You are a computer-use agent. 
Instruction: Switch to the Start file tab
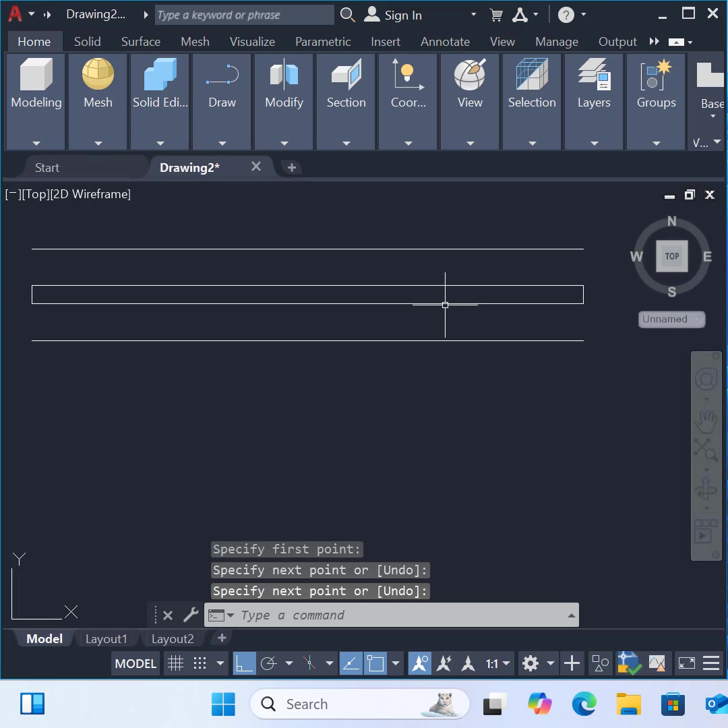[47, 168]
